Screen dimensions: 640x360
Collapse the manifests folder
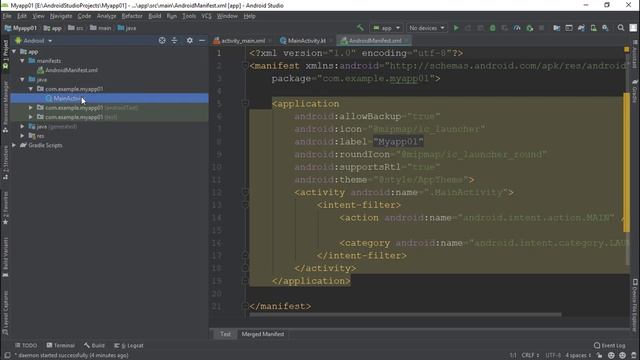coord(22,61)
